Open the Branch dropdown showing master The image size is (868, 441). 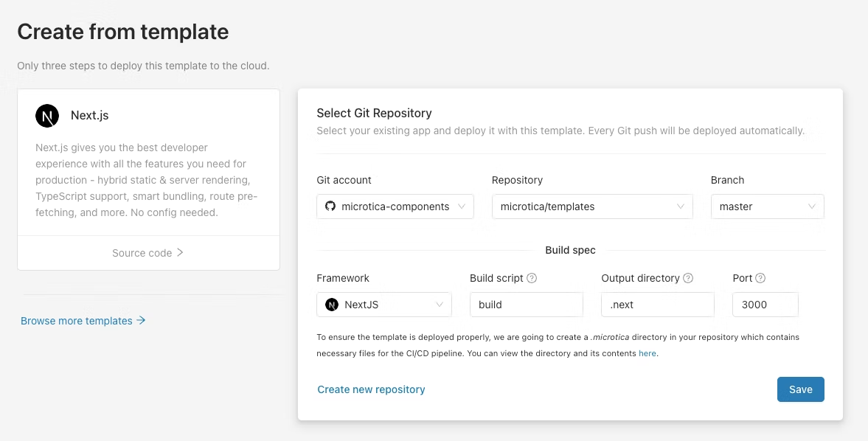[x=767, y=206]
